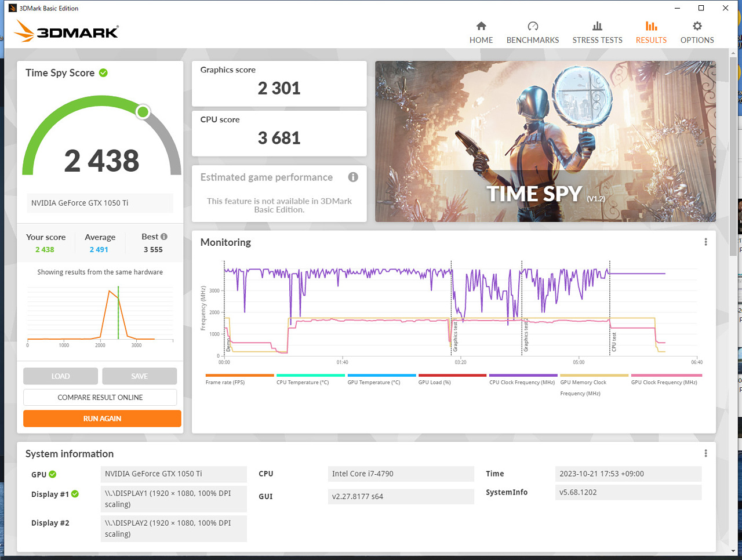Click the green check next to Display #1
The image size is (742, 560).
tap(75, 494)
